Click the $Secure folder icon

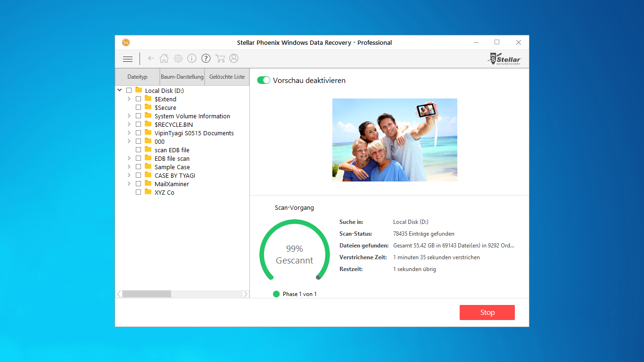[148, 107]
